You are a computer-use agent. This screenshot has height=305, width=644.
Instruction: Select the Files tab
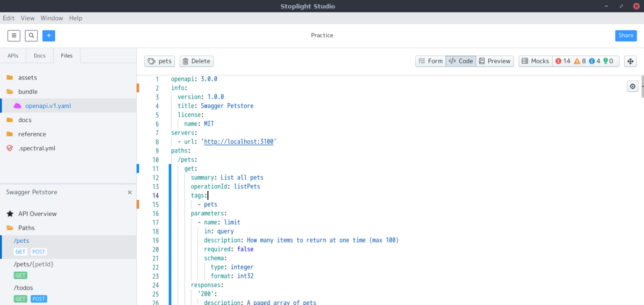67,56
